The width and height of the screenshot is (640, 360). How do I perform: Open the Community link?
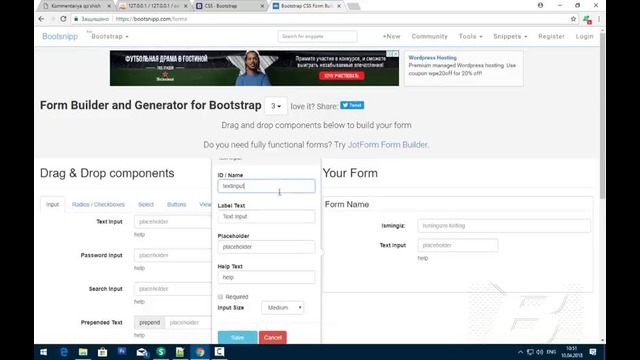coord(429,36)
